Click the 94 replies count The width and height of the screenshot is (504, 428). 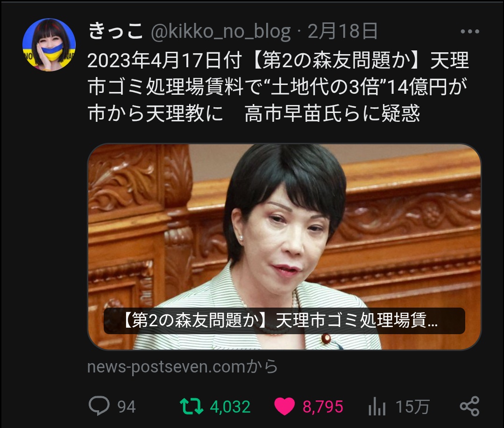pyautogui.click(x=126, y=407)
